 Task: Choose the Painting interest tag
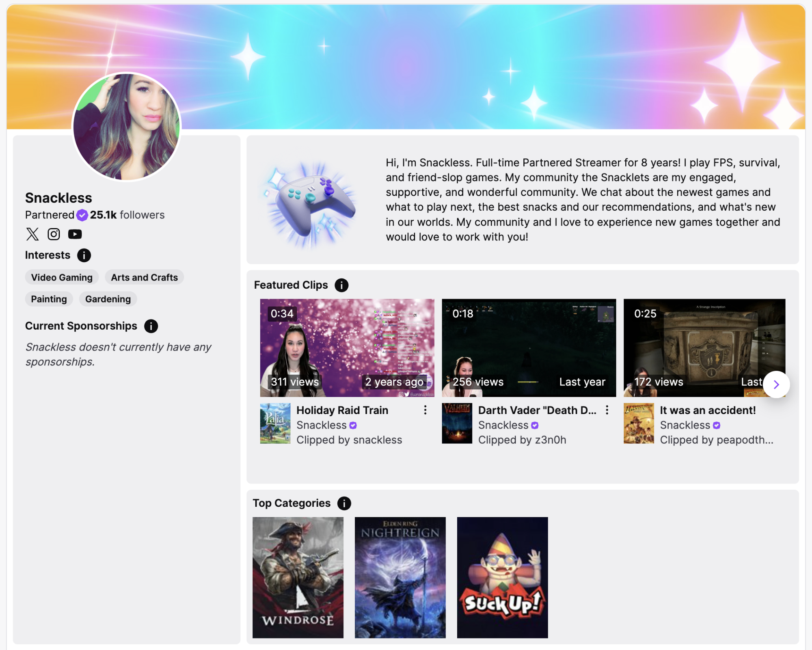49,299
